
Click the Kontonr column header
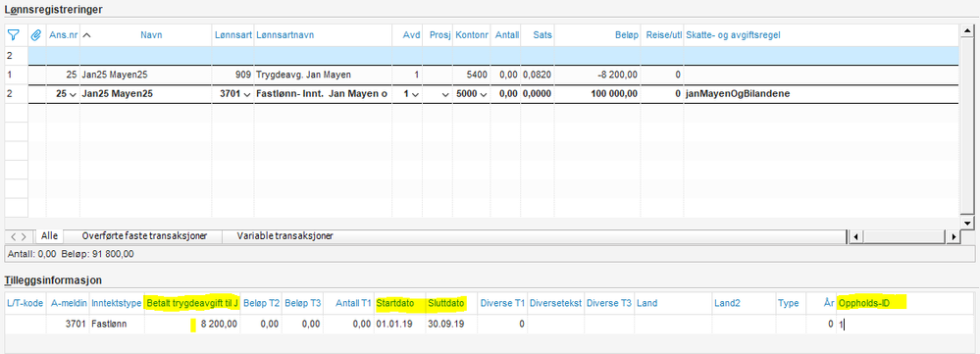[471, 35]
